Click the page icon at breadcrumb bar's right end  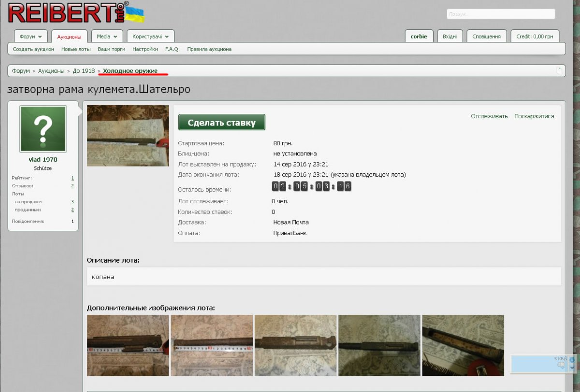click(559, 71)
